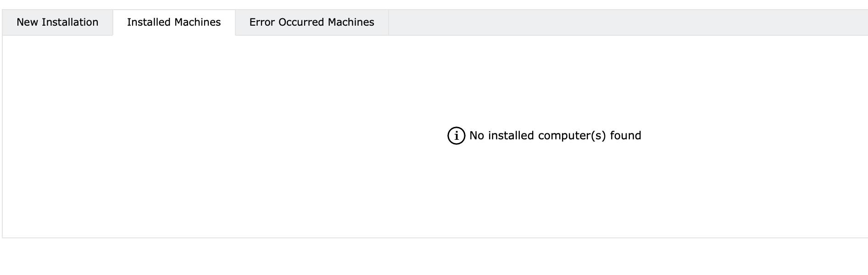Viewport: 868px width, 275px height.
Task: Click the word 'found' in the status text
Action: [x=626, y=136]
